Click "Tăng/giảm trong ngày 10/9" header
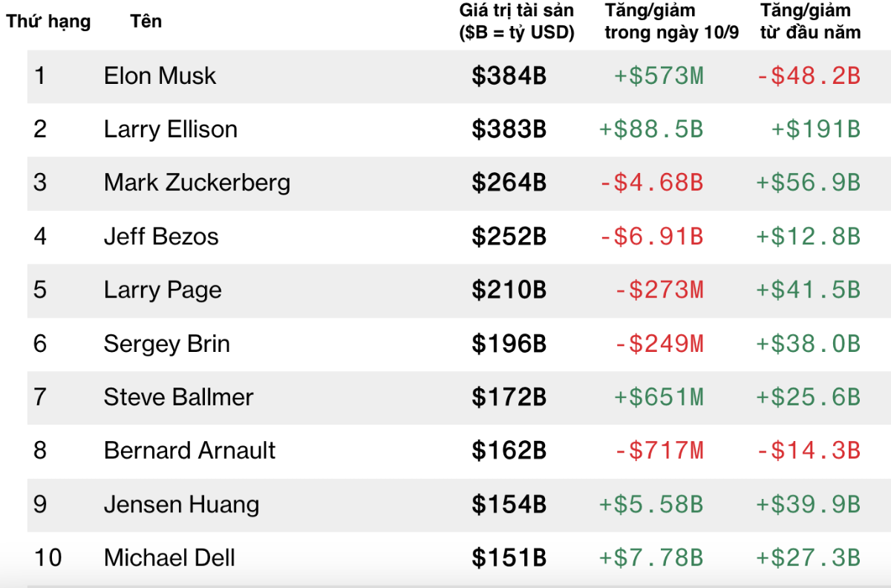This screenshot has height=588, width=891. 671,22
